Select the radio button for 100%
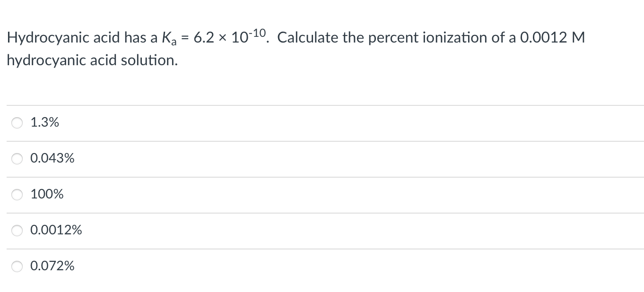Screen dimensions: 644x292 17,194
